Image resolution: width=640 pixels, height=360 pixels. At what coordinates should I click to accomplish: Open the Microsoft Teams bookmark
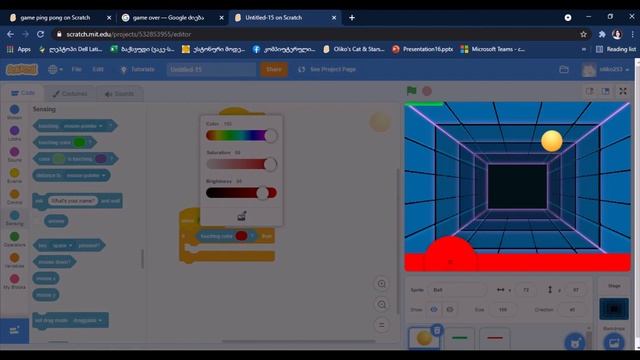[x=493, y=49]
